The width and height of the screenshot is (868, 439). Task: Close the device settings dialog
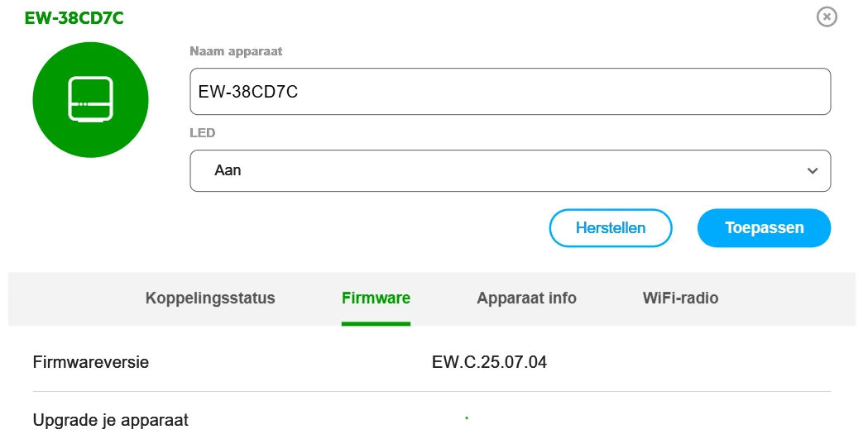(827, 17)
